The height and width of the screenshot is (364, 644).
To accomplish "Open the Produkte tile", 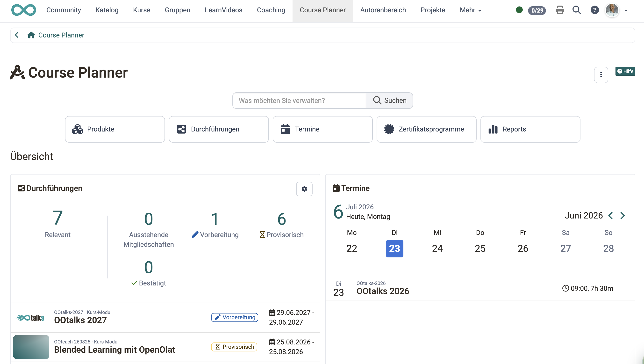I will point(115,129).
